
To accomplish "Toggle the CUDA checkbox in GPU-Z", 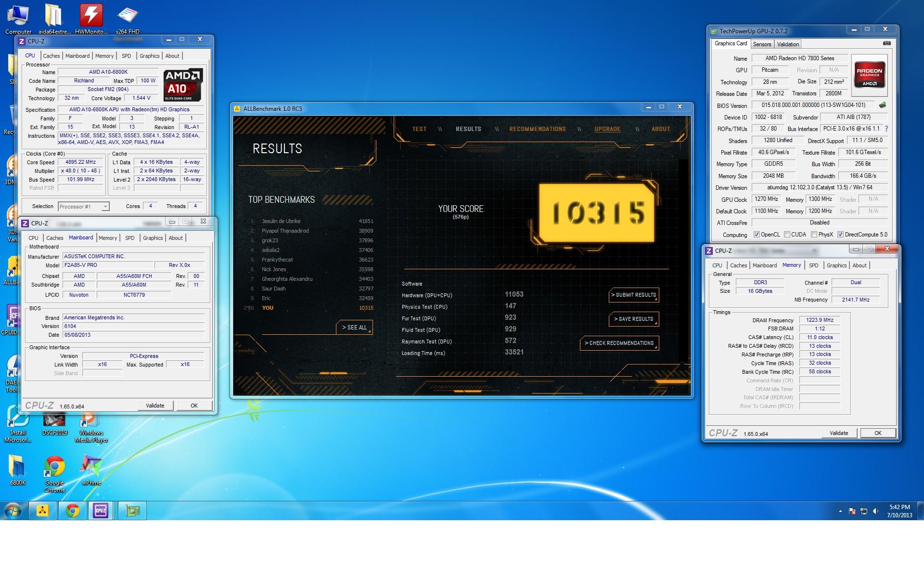I will 787,235.
